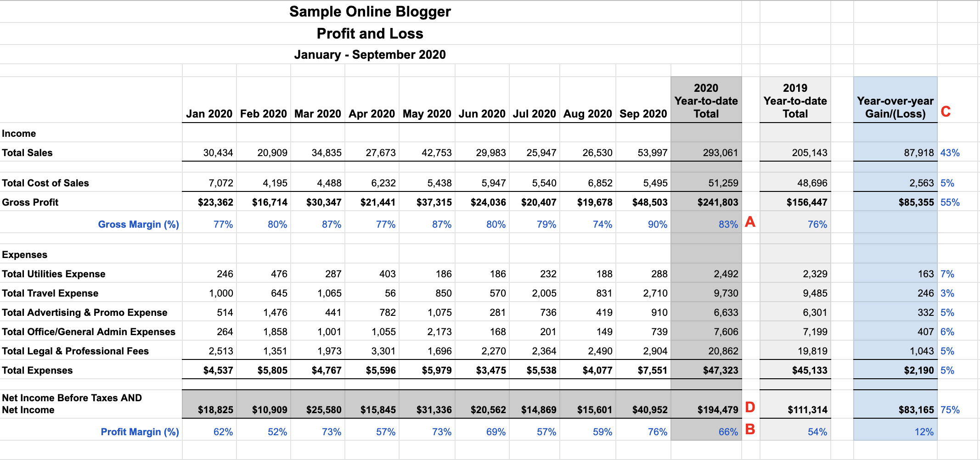This screenshot has height=460, width=980.
Task: Click the 'May 2020' column header
Action: click(427, 113)
